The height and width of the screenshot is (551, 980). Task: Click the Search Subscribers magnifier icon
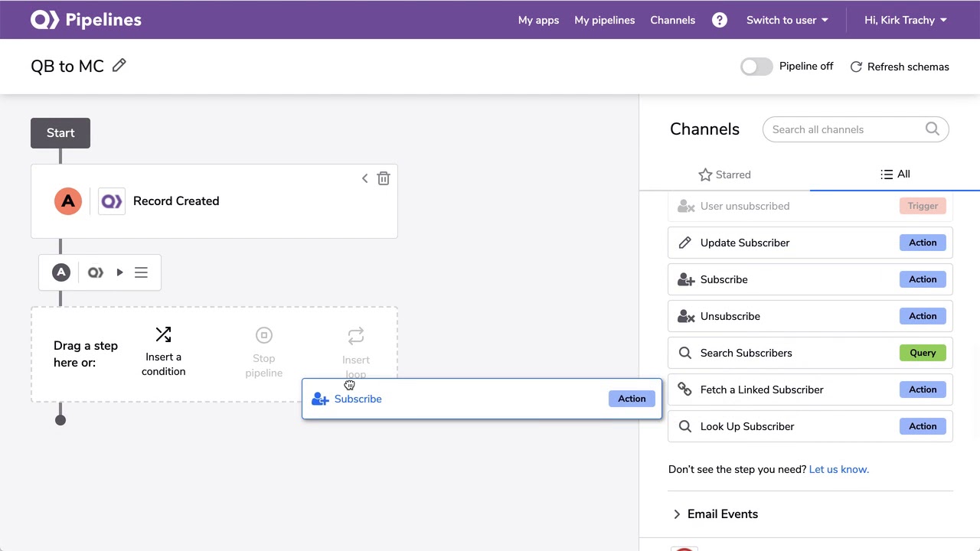click(x=685, y=353)
